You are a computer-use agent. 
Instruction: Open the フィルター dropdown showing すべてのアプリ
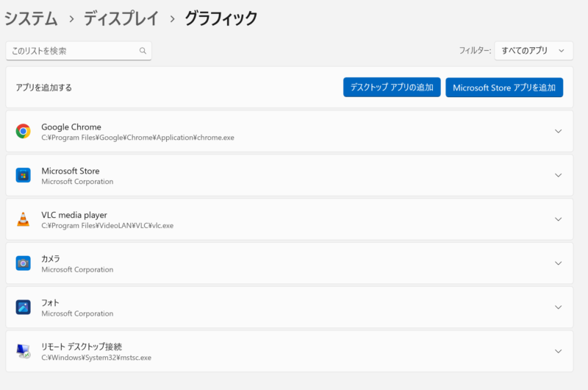point(533,51)
